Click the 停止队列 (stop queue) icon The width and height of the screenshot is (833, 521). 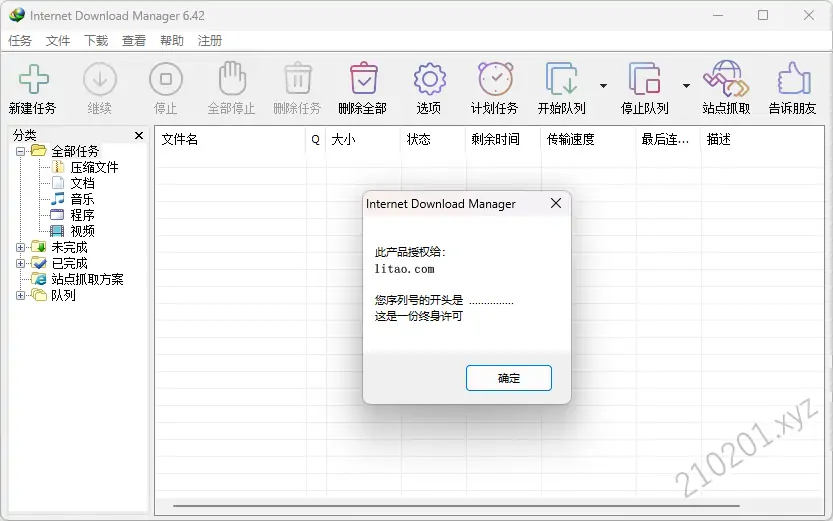coord(644,79)
